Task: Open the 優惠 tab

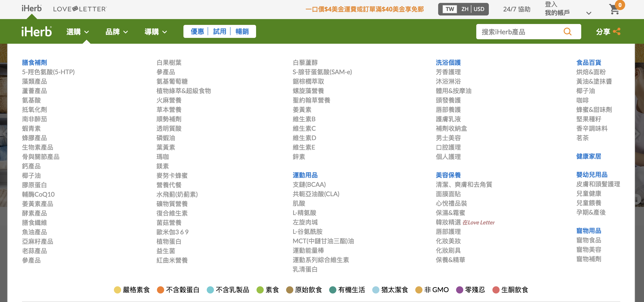Action: [197, 31]
